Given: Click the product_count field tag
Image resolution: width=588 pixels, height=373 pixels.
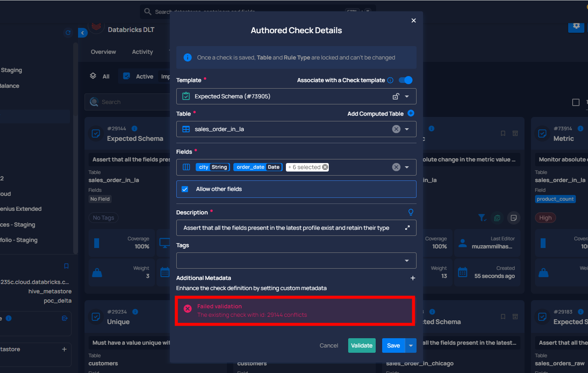Looking at the screenshot, I should [x=555, y=199].
